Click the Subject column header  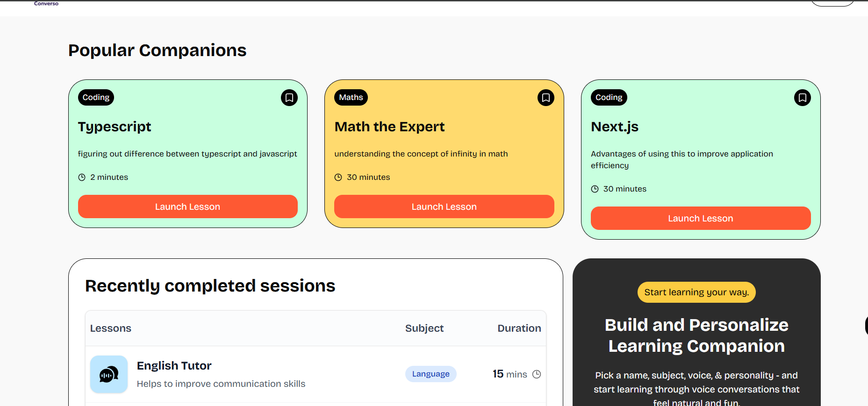point(424,328)
